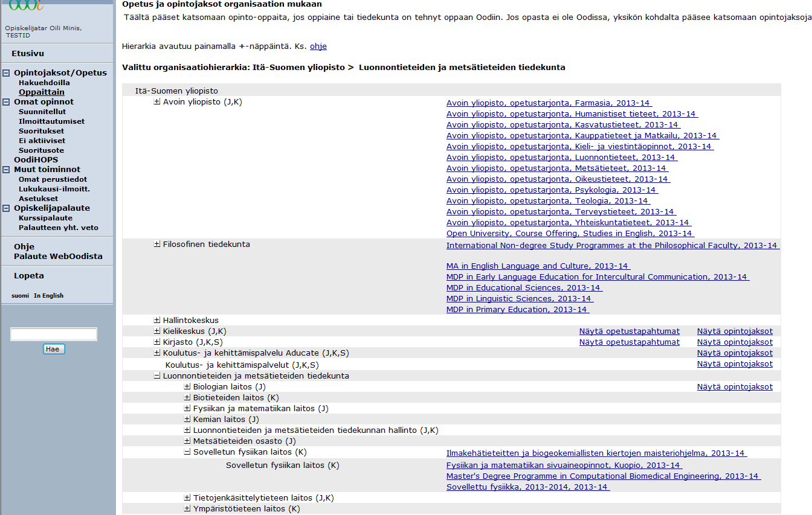Open Suoritusote in the sidebar
Viewport: 812px width, 515px height.
[41, 150]
